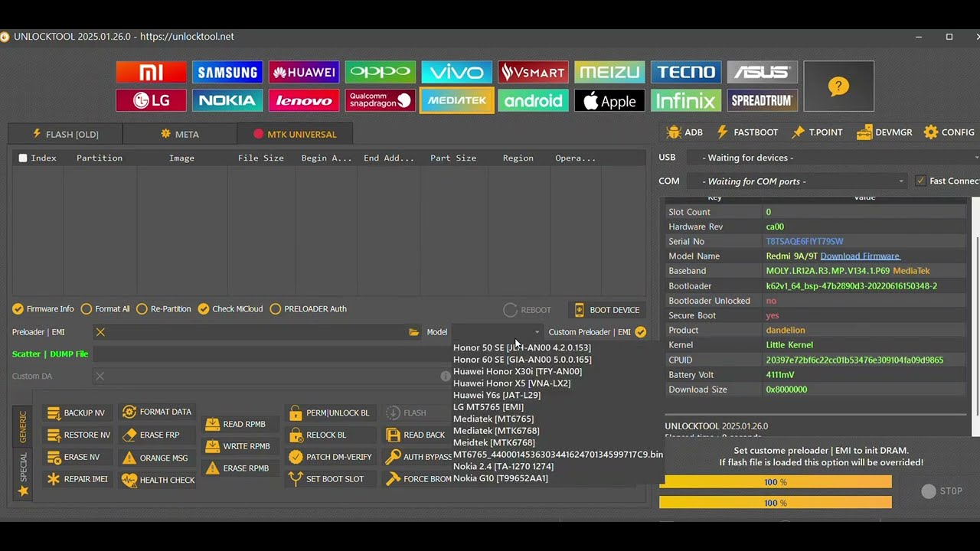Switch to the META tab
The width and height of the screenshot is (980, 551).
180,134
